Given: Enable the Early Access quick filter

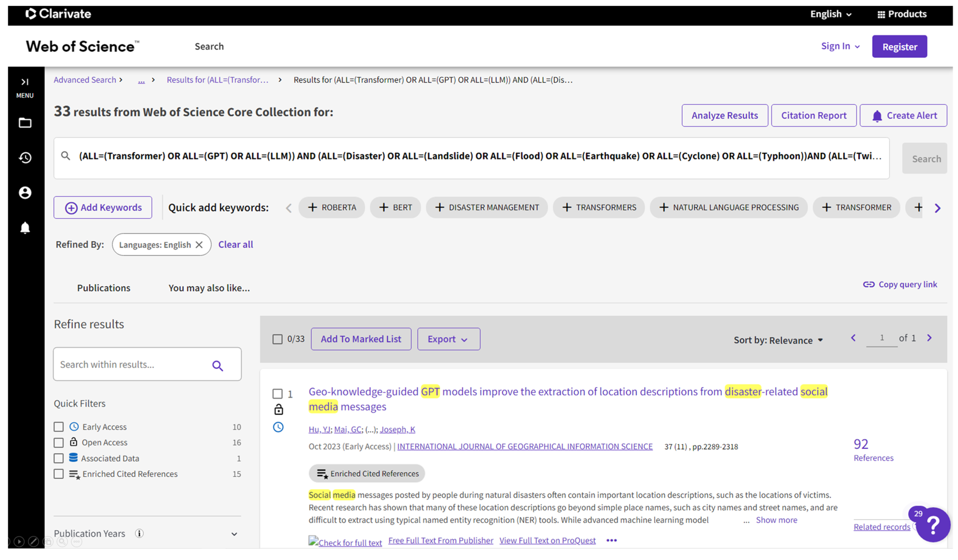Looking at the screenshot, I should (x=59, y=427).
